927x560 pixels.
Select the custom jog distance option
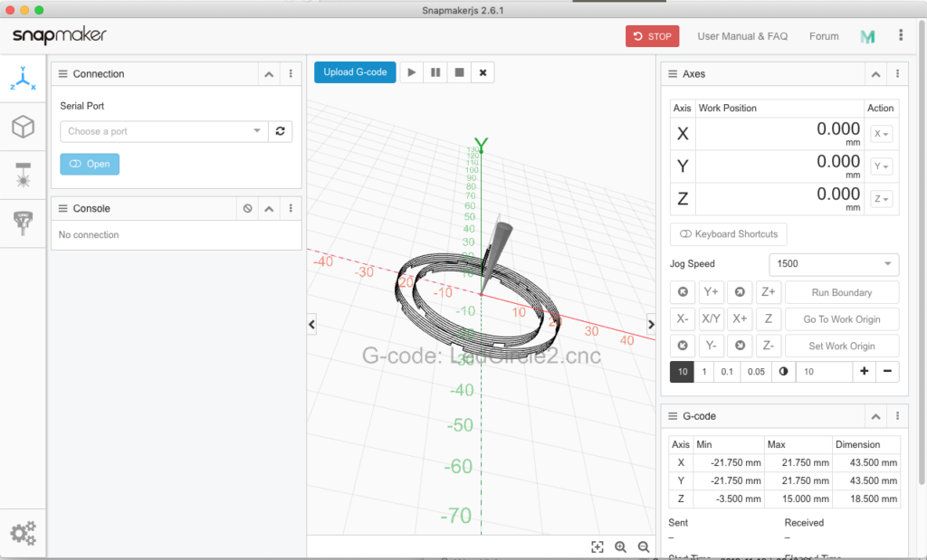(783, 372)
